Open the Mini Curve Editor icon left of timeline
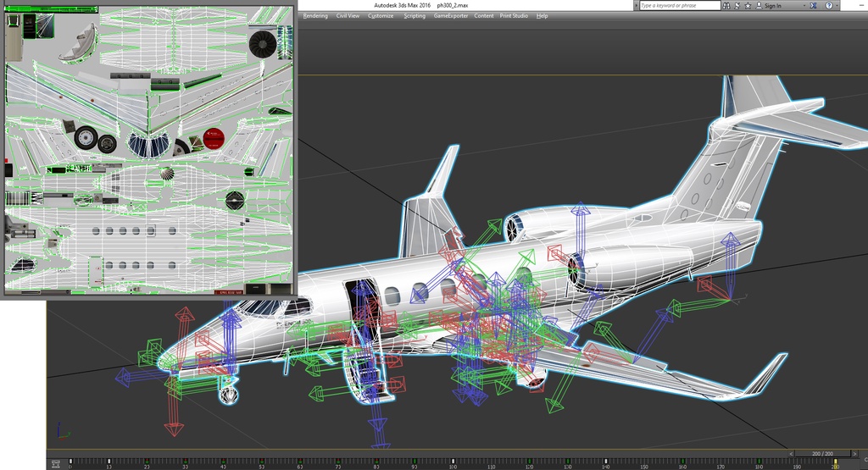The width and height of the screenshot is (868, 470). tap(55, 463)
